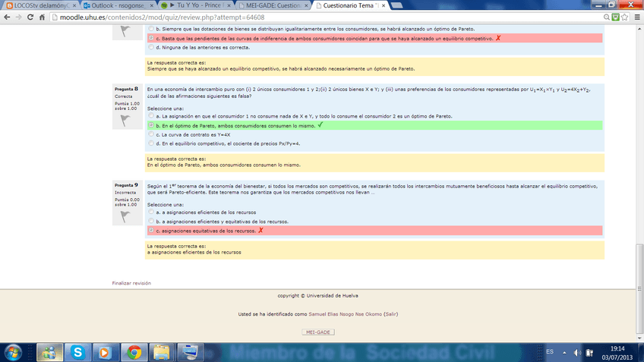Click the 'copyright © Universidad de Huelva' text
This screenshot has width=644, height=362.
click(x=317, y=295)
